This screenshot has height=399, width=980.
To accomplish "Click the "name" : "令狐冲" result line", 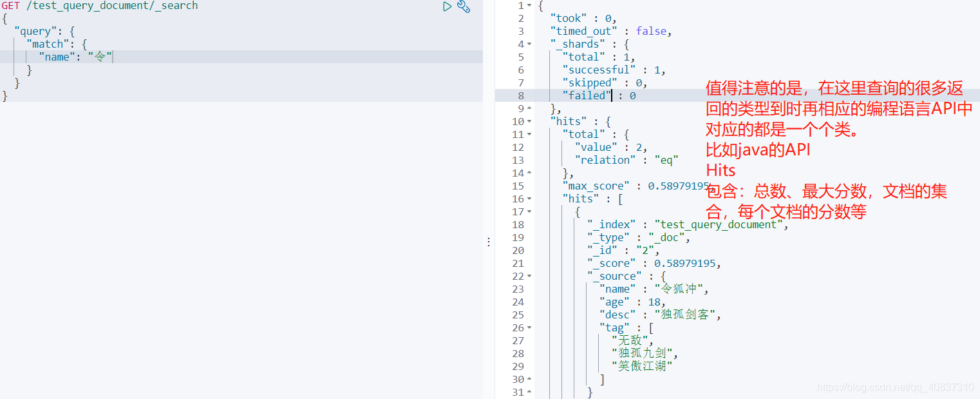I will pyautogui.click(x=654, y=289).
